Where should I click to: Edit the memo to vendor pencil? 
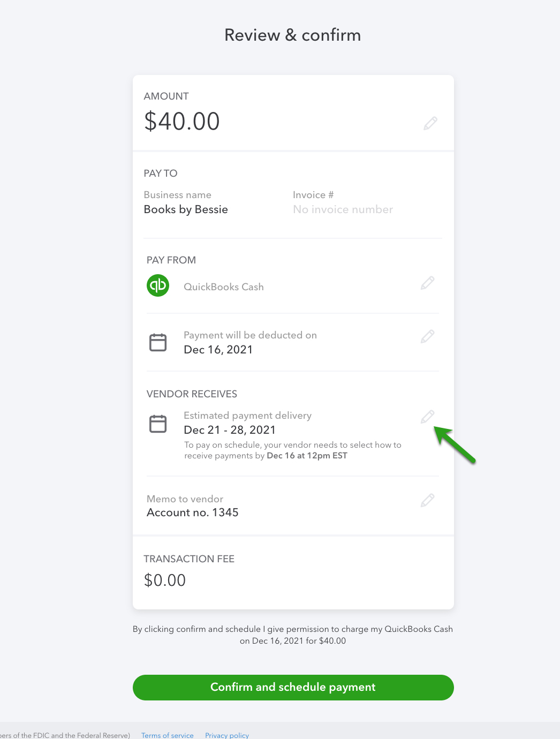[x=427, y=500]
